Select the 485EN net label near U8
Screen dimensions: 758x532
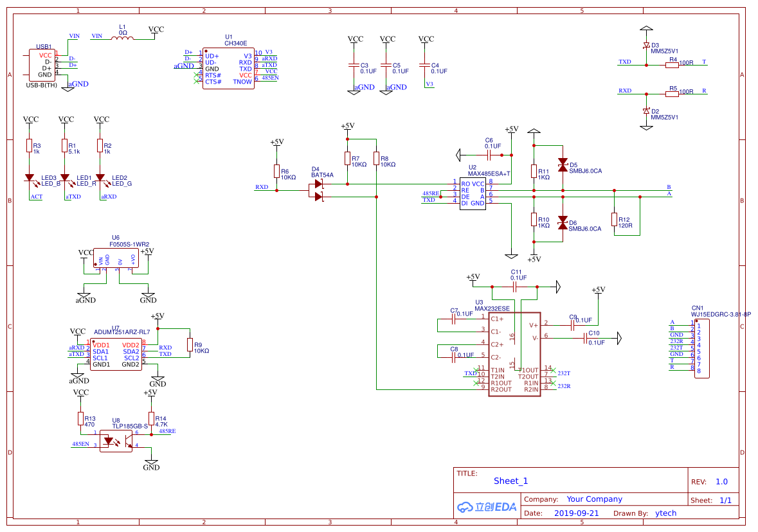coord(81,443)
